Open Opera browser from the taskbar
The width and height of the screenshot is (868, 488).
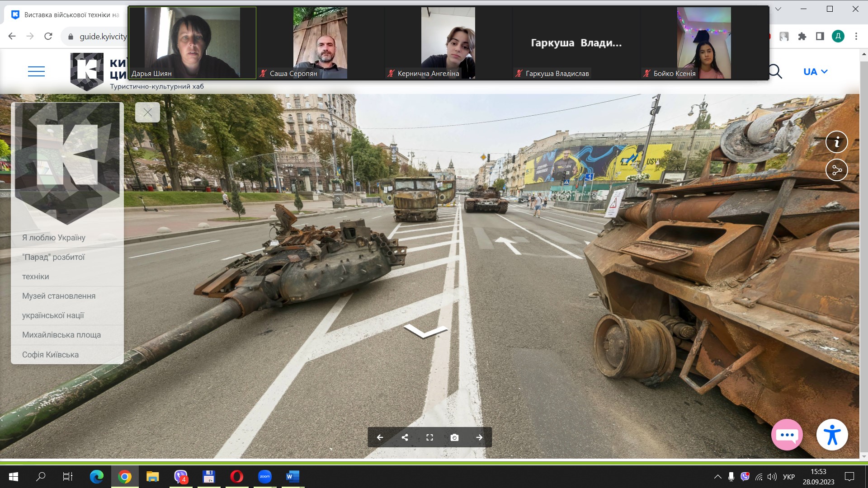click(x=236, y=476)
